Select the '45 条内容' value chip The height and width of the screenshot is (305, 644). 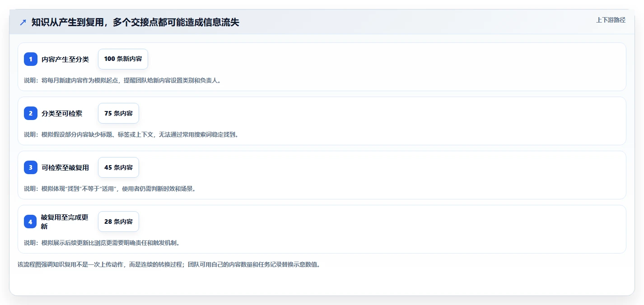click(118, 167)
